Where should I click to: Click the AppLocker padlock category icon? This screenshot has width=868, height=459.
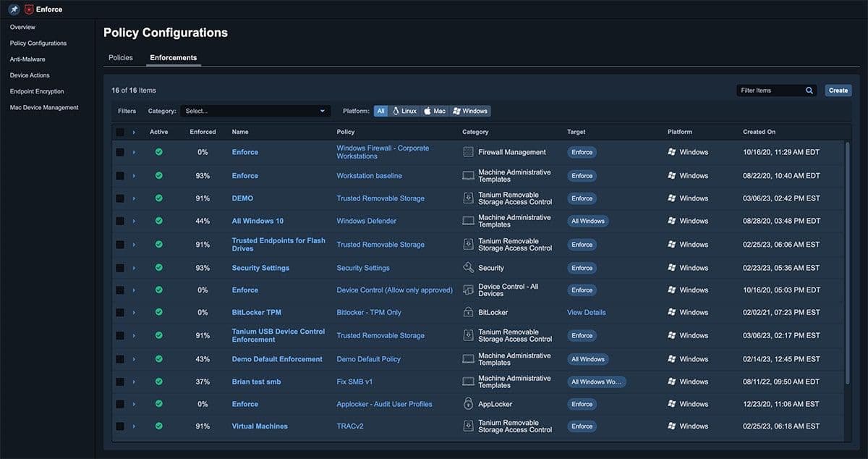pos(468,404)
